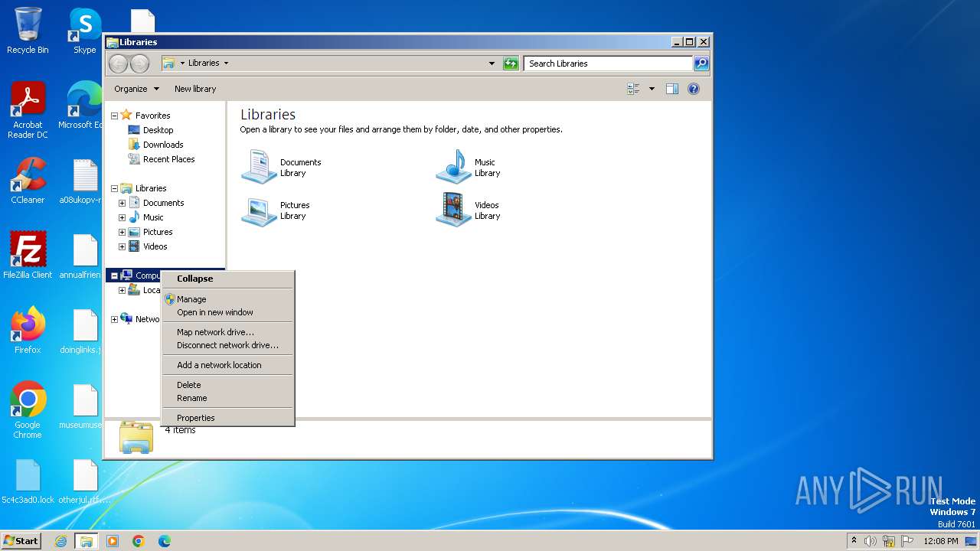Click the network tray icon
This screenshot has width=980, height=551.
(x=889, y=541)
